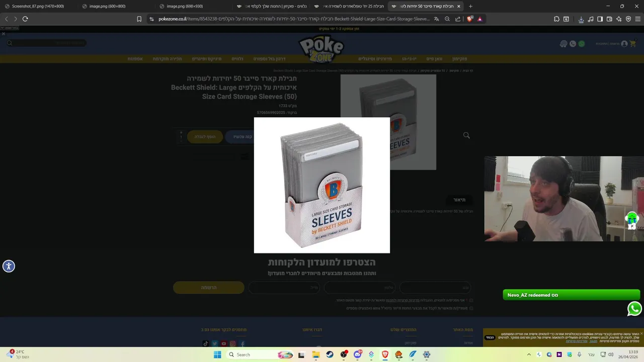
Task: Open the browser downloads icon
Action: click(581, 19)
